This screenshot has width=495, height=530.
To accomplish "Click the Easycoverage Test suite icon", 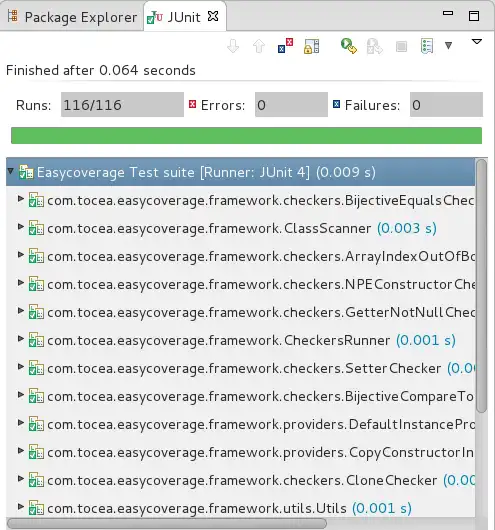I will pos(26,172).
